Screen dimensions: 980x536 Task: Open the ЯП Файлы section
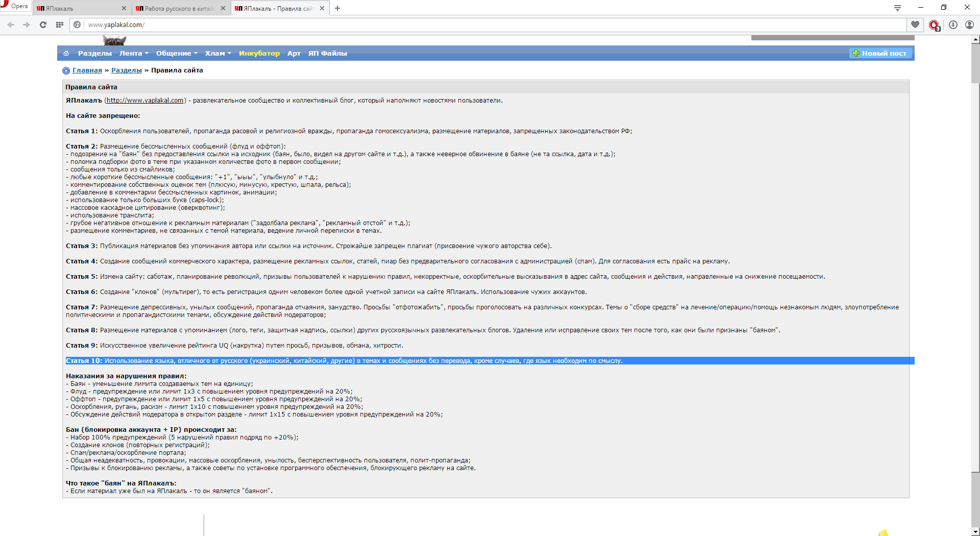pos(328,53)
